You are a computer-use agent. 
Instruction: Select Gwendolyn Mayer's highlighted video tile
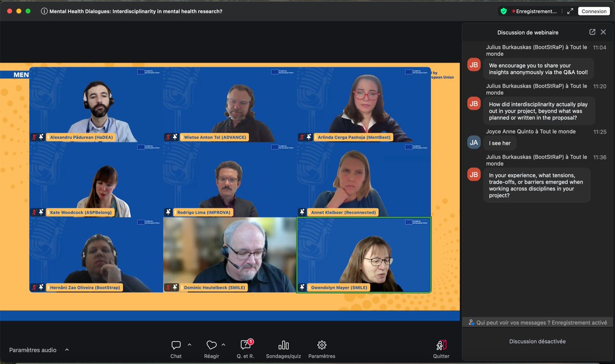[364, 254]
